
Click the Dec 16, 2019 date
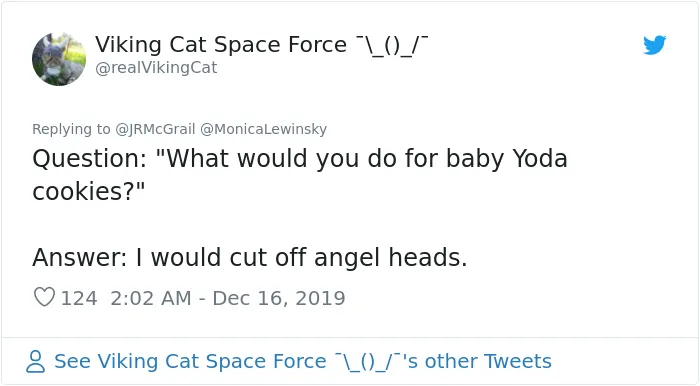pyautogui.click(x=279, y=298)
